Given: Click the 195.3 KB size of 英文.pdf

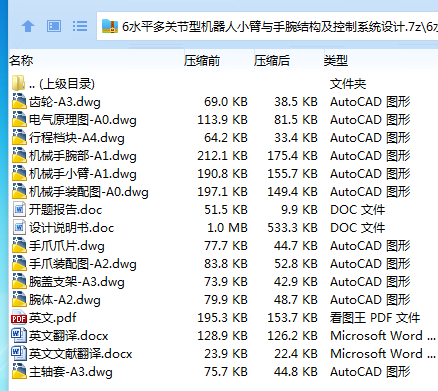Looking at the screenshot, I should [x=222, y=318].
